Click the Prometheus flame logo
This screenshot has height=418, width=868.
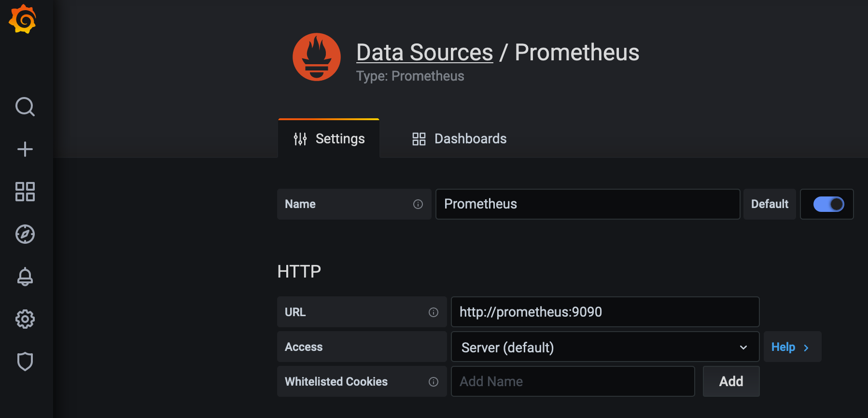[x=317, y=57]
